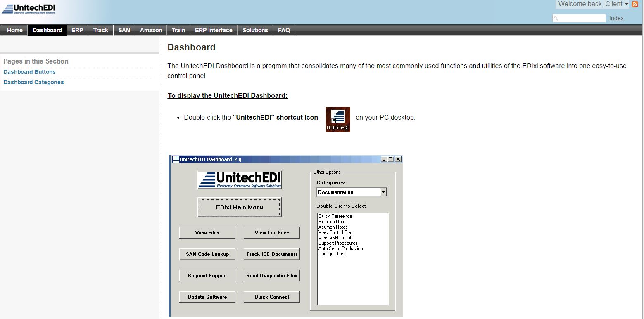Click the Track ICC Documents button
This screenshot has height=319, width=644.
coord(272,254)
